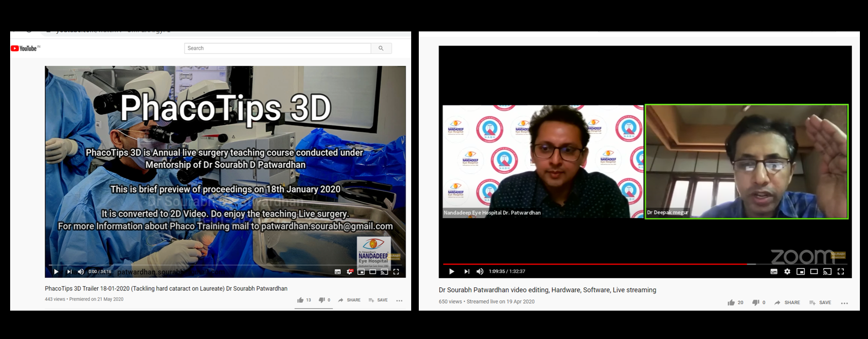Save PhacoTips 3D Trailer to playlist
Image resolution: width=868 pixels, height=339 pixels.
tap(378, 300)
